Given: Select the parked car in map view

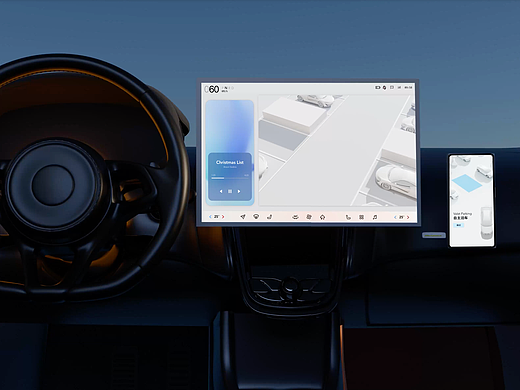Looking at the screenshot, I should click(395, 179).
